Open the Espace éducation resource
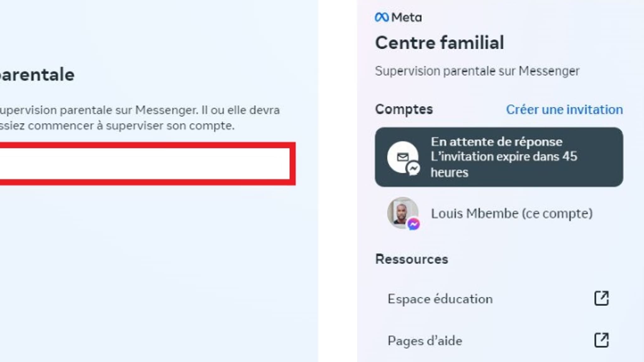This screenshot has width=644, height=362. [499, 299]
